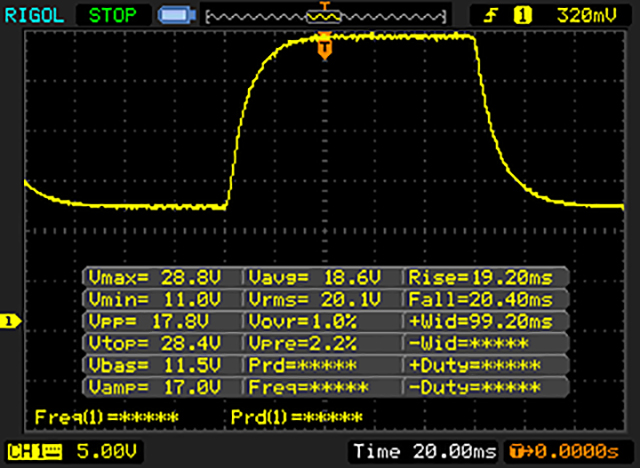
Task: Click the Vrms= 20.1V measurement
Action: pyautogui.click(x=315, y=299)
